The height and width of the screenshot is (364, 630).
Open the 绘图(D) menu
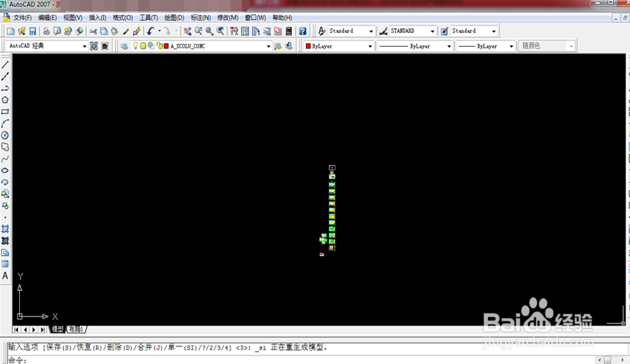coord(174,18)
